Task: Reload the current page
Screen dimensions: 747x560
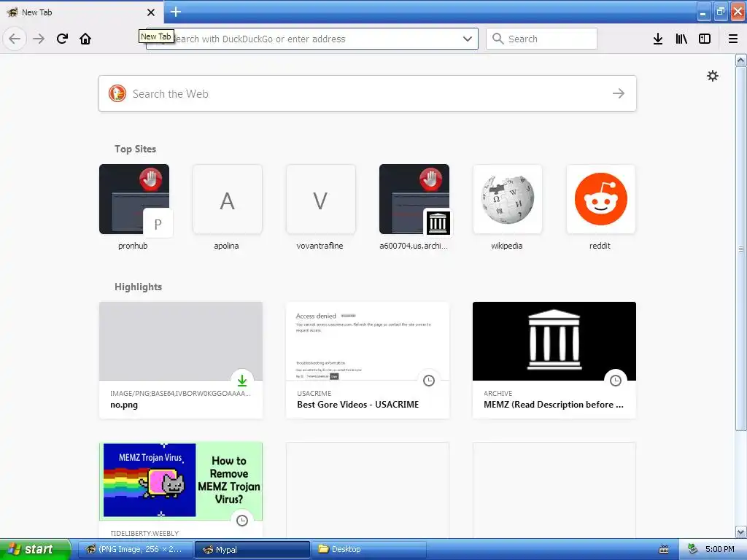Action: (x=62, y=39)
